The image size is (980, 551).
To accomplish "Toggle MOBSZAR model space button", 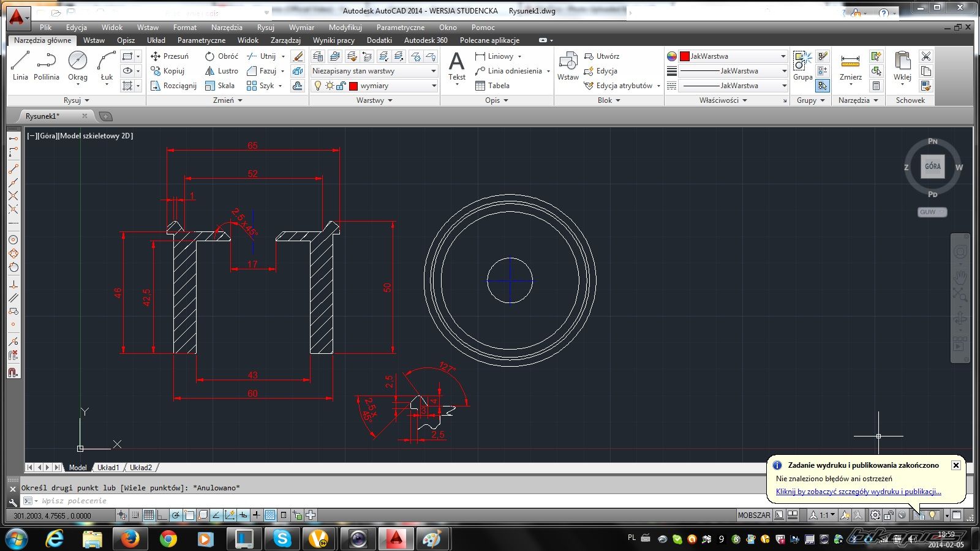I will pos(754,515).
